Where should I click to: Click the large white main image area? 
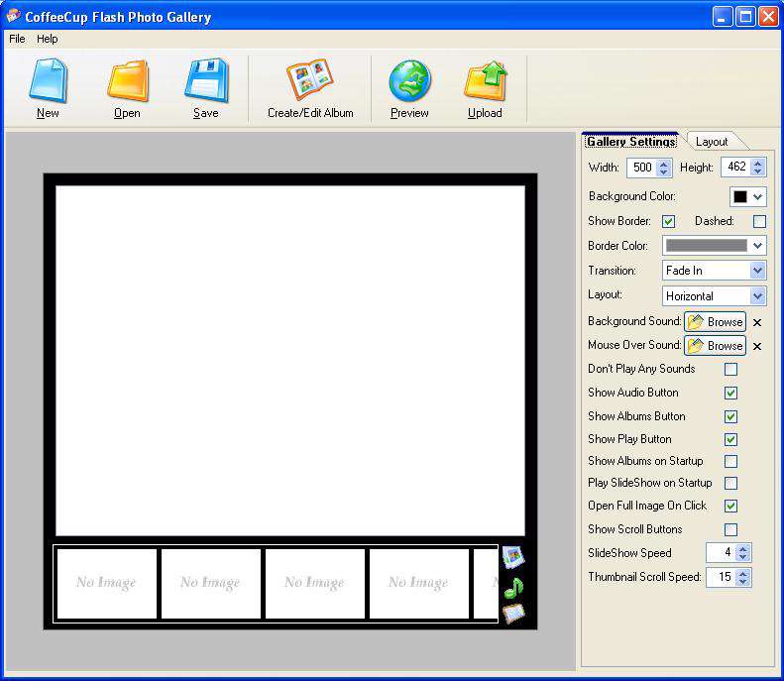(x=290, y=361)
